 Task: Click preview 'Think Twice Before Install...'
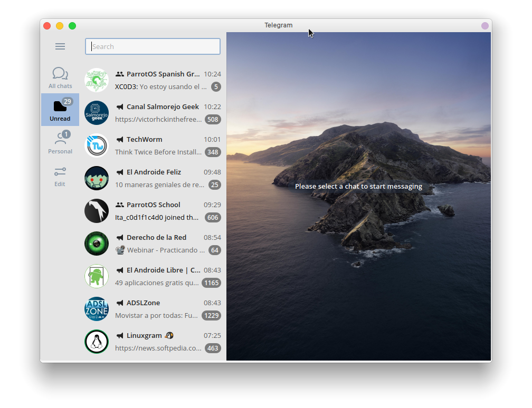[158, 152]
